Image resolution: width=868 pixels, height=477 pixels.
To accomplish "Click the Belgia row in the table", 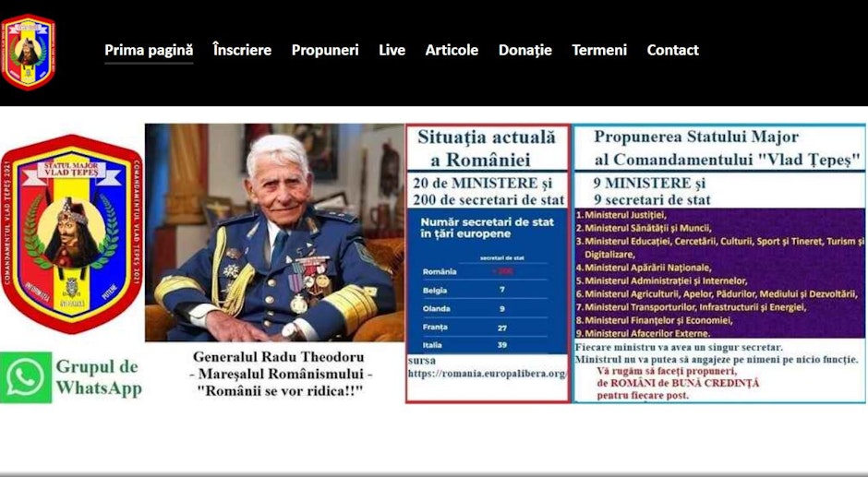I will pyautogui.click(x=486, y=290).
